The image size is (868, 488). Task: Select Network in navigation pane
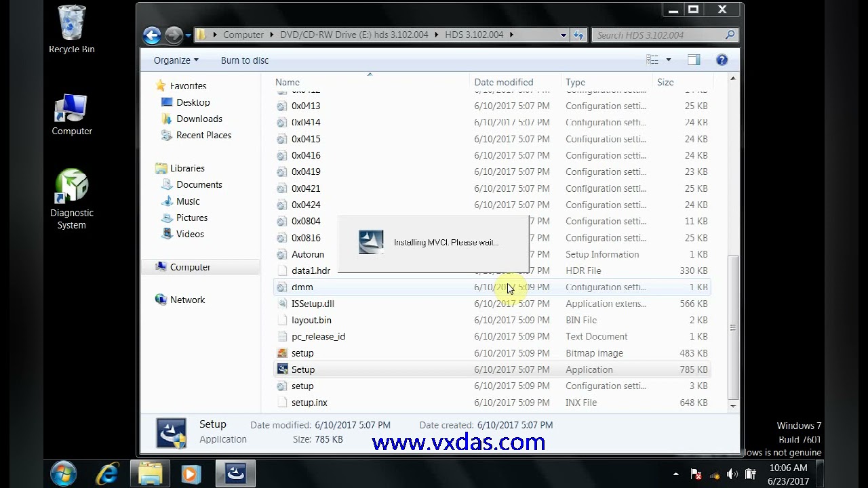coord(187,300)
